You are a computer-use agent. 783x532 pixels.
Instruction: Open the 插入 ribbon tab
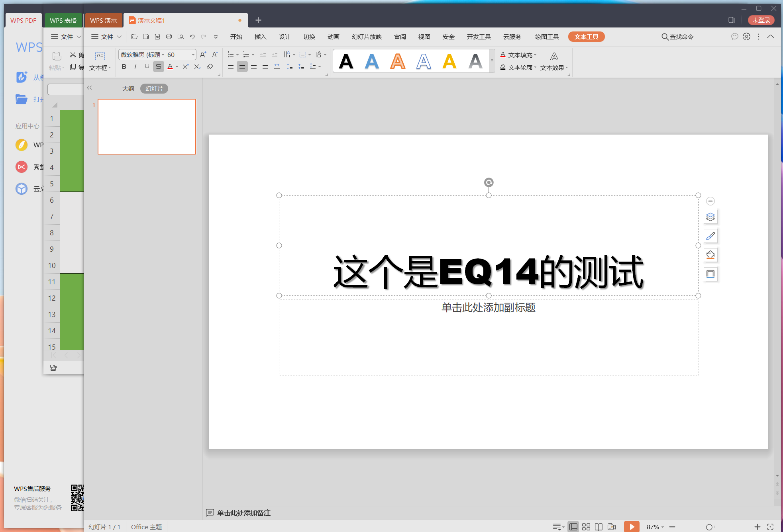point(260,37)
